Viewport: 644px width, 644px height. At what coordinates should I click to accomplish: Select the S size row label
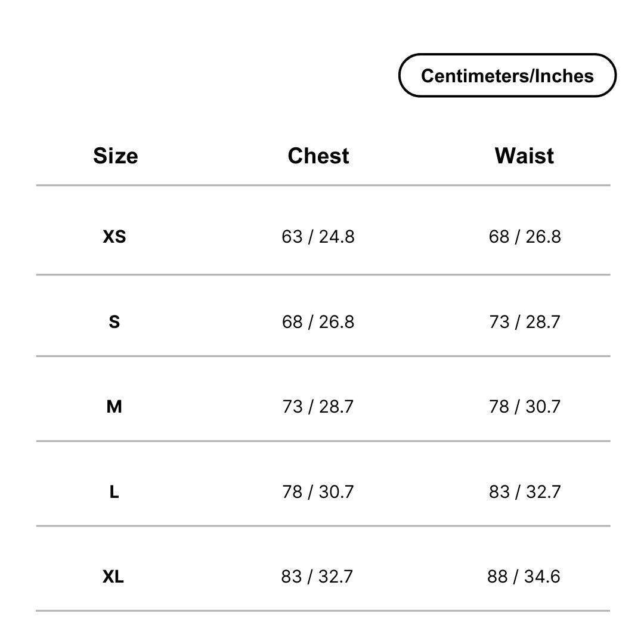point(114,321)
